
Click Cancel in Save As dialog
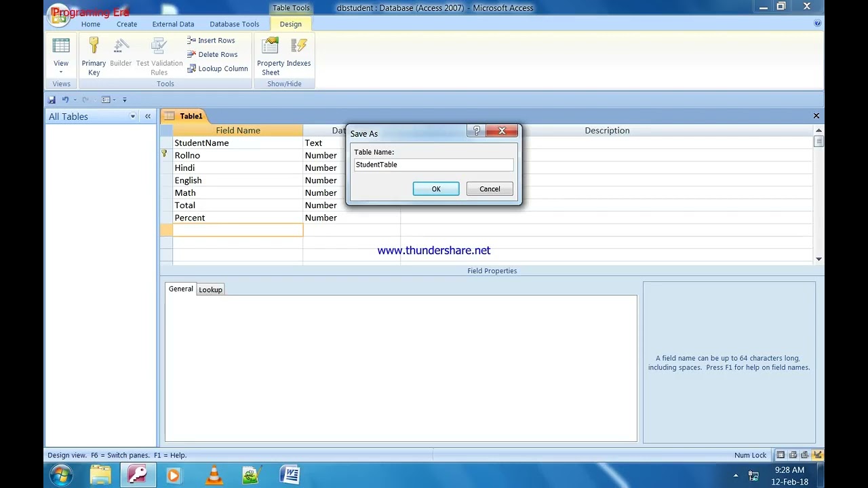point(490,189)
